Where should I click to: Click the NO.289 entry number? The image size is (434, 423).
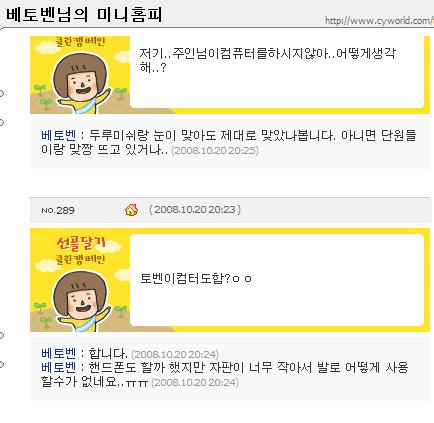pos(58,210)
